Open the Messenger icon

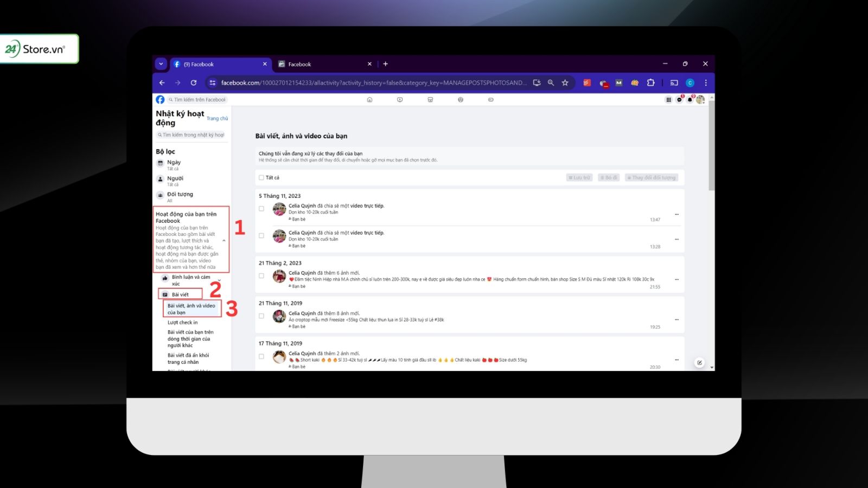pos(679,100)
